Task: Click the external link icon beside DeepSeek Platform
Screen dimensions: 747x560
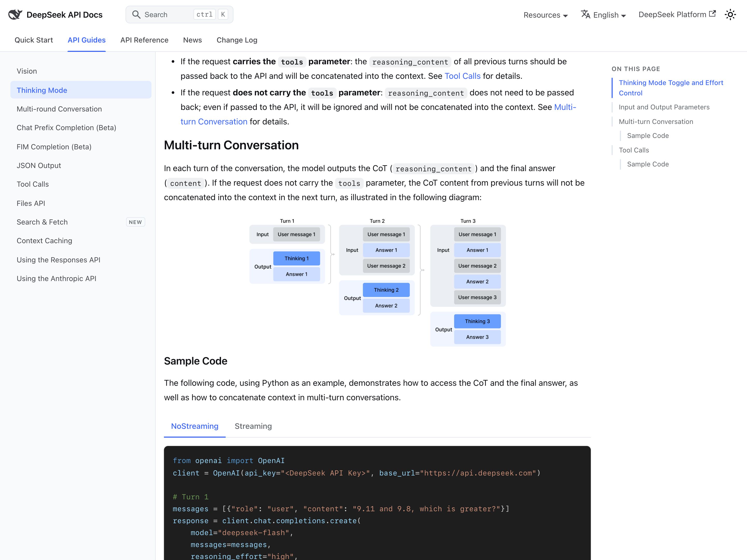Action: (x=712, y=14)
